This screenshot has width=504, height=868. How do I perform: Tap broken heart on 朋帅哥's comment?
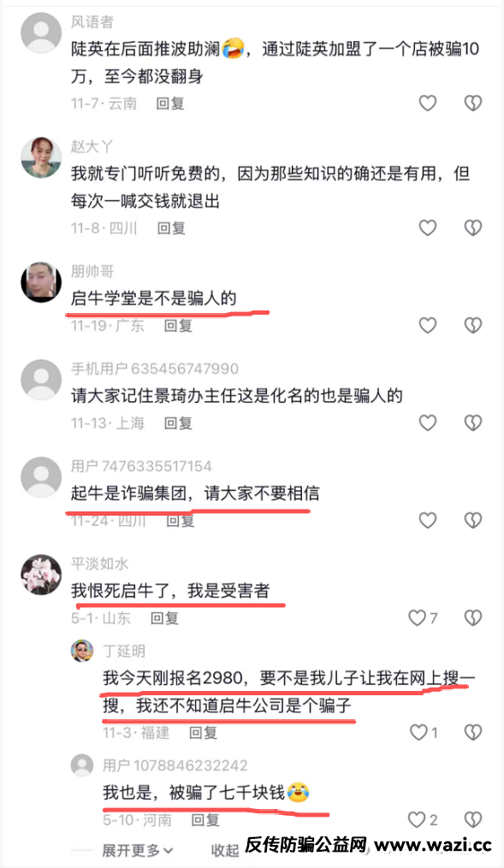[472, 325]
